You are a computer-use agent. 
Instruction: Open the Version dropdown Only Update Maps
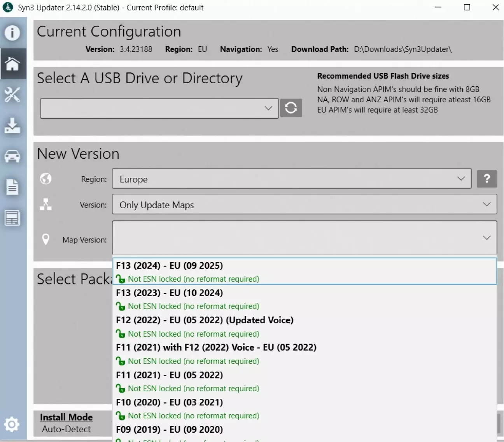coord(304,205)
